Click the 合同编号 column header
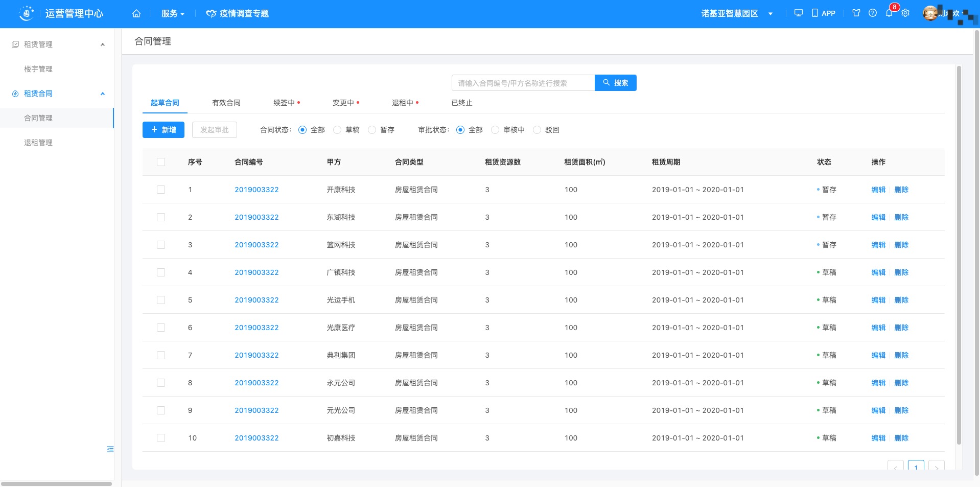Screen dimensions: 980x487 pos(249,162)
